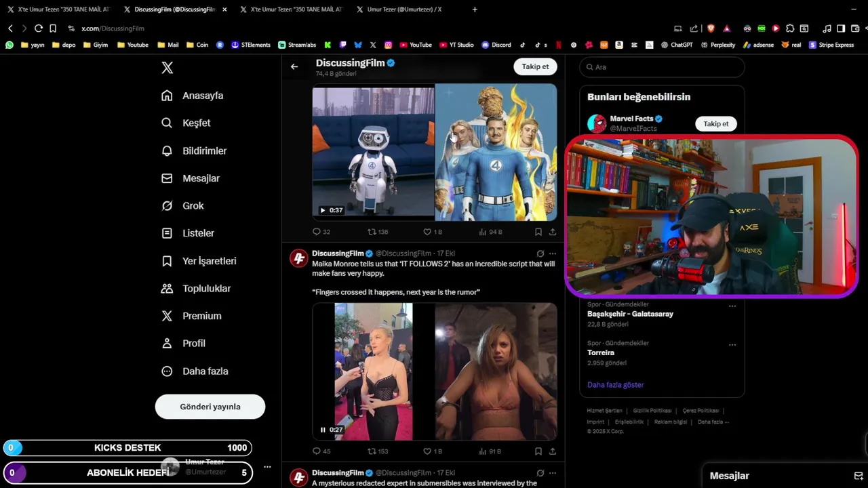
Task: Open Keşfet search page
Action: 186,123
